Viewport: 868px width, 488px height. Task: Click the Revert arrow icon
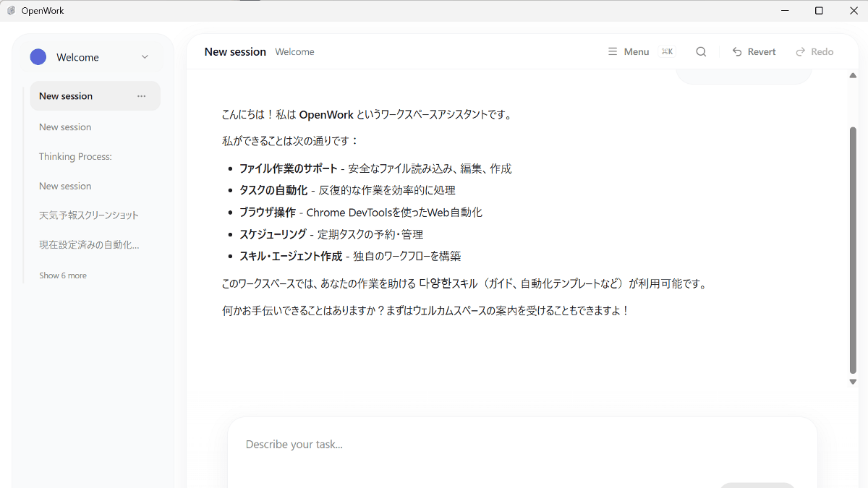tap(736, 51)
